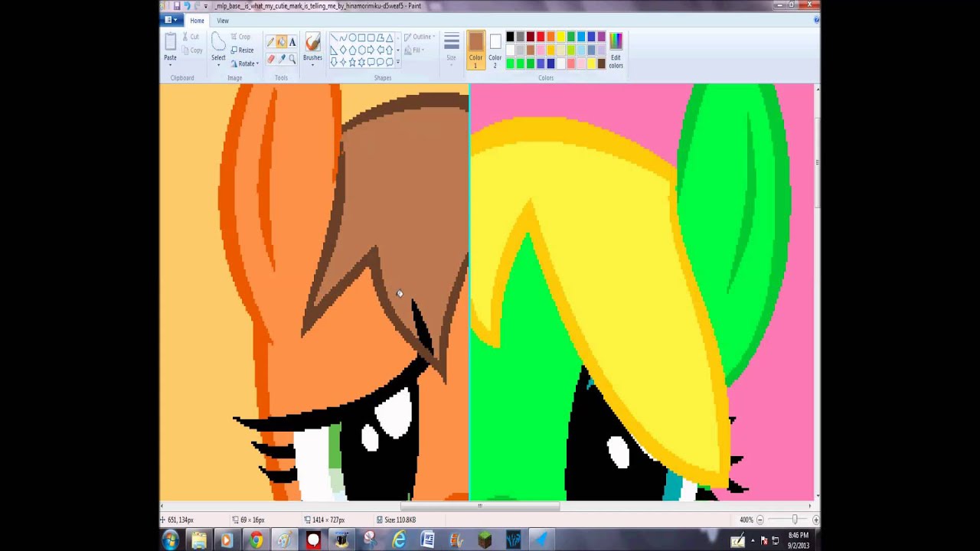Click the Paint help question mark icon

pos(816,21)
